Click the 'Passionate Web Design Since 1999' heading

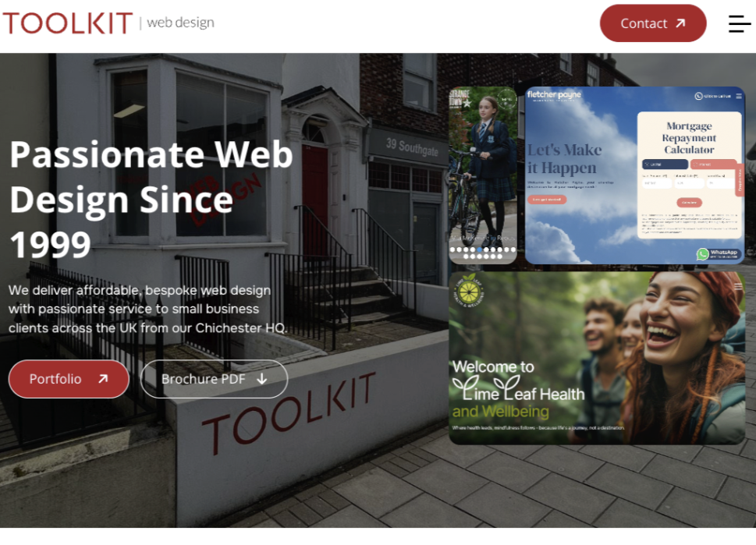[x=151, y=199]
